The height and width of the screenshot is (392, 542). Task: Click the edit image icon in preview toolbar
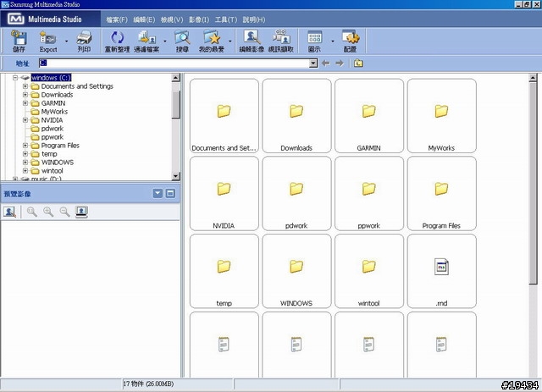[x=10, y=212]
